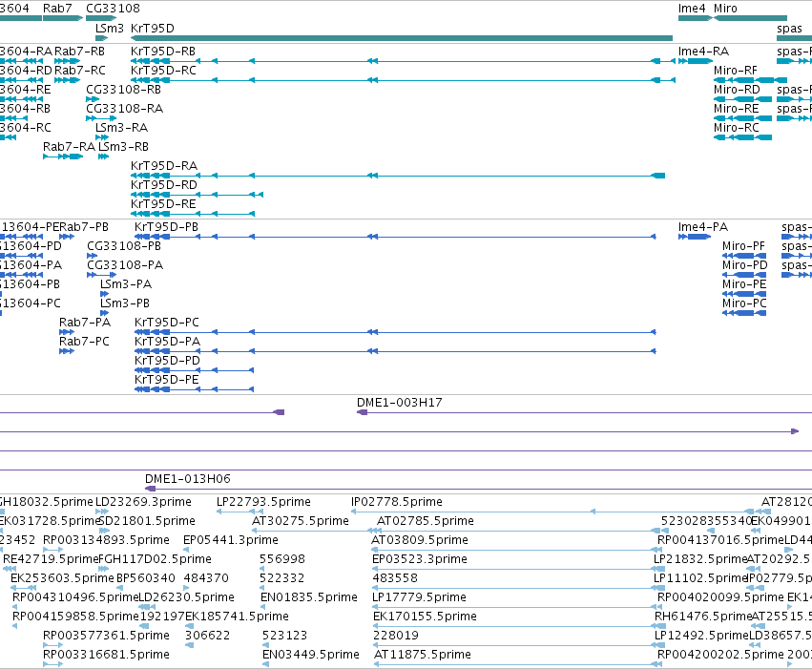The image size is (812, 669).
Task: Click the Rab7-PA protein label
Action: 85,323
